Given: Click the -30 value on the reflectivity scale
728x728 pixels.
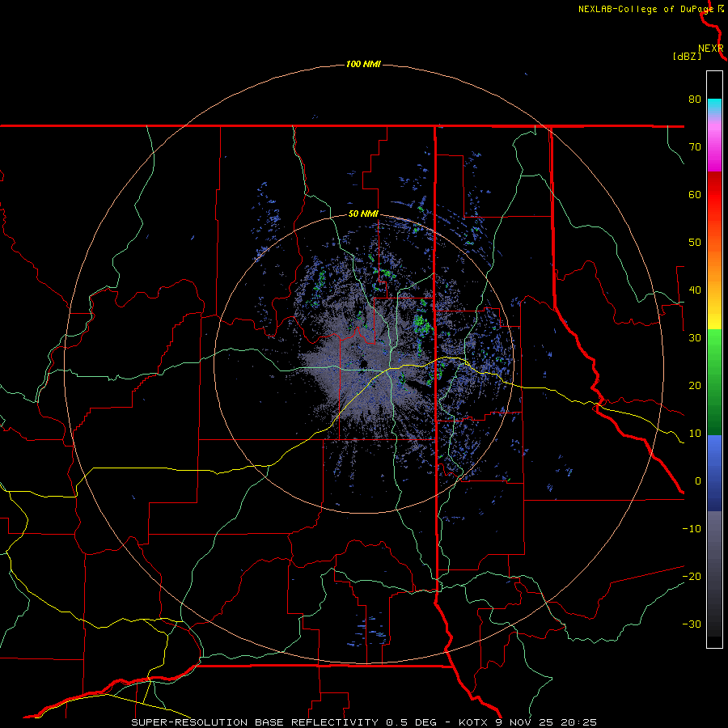Looking at the screenshot, I should (x=692, y=624).
